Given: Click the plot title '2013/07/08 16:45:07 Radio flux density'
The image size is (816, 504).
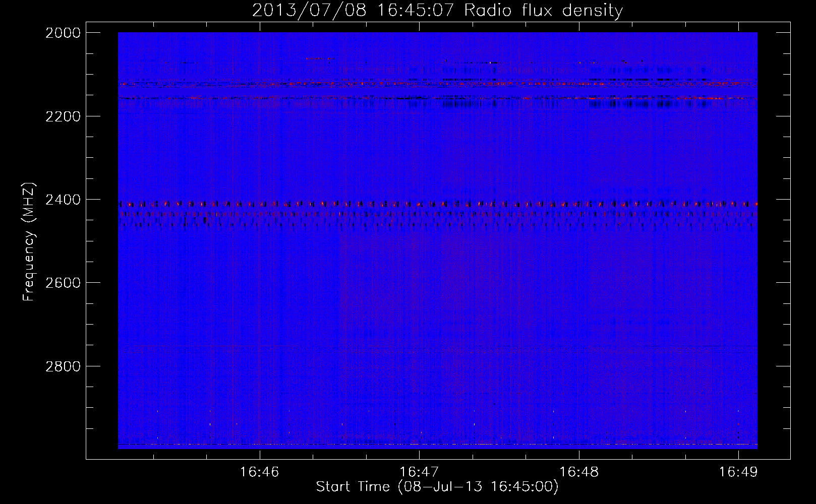Looking at the screenshot, I should pos(437,10).
